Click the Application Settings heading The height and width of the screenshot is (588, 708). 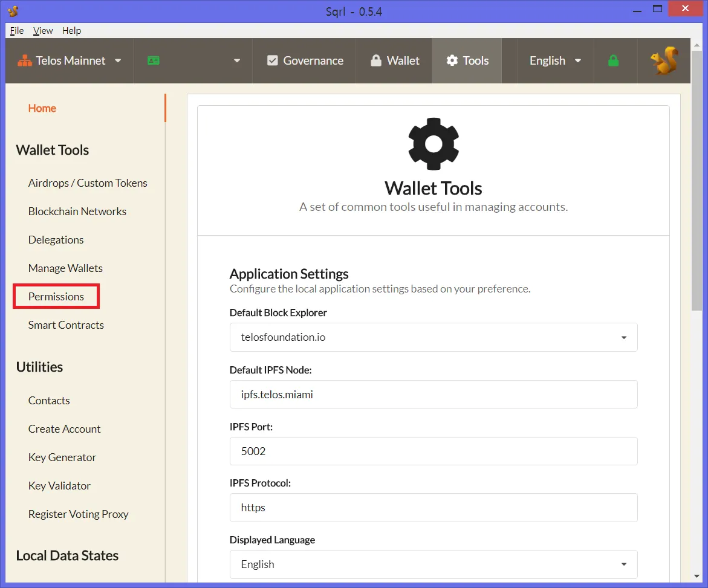(x=289, y=274)
